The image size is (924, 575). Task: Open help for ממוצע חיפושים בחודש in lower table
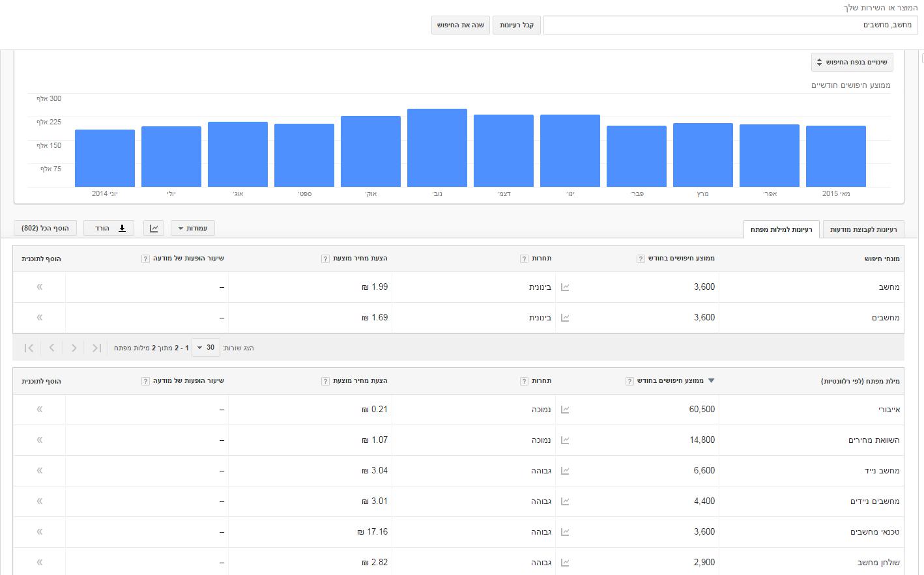(629, 381)
